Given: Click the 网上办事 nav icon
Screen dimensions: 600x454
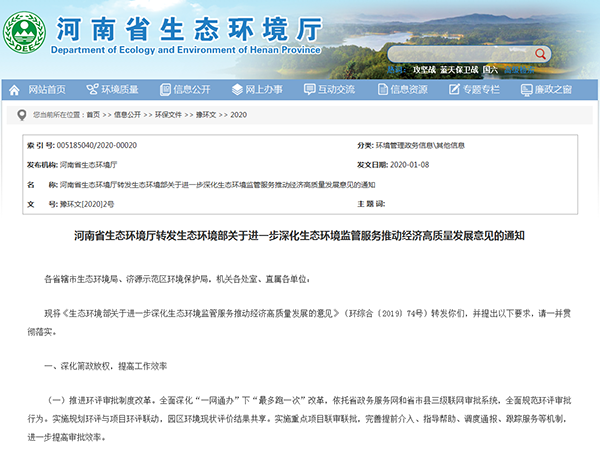Looking at the screenshot, I should coord(235,89).
